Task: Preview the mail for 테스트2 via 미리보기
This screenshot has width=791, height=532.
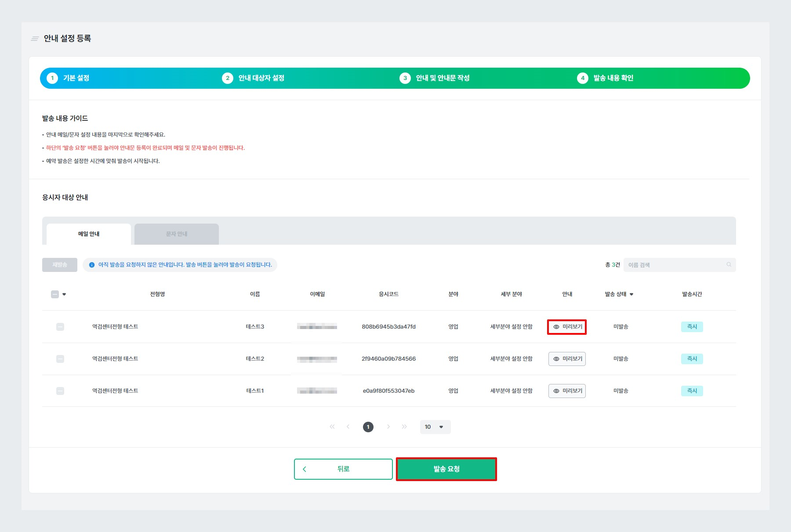Action: click(567, 359)
